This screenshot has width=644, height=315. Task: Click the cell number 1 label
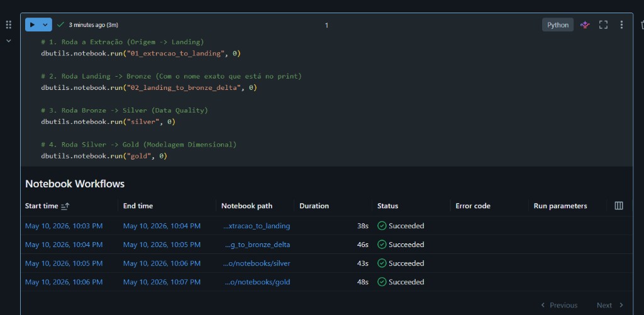(x=326, y=25)
